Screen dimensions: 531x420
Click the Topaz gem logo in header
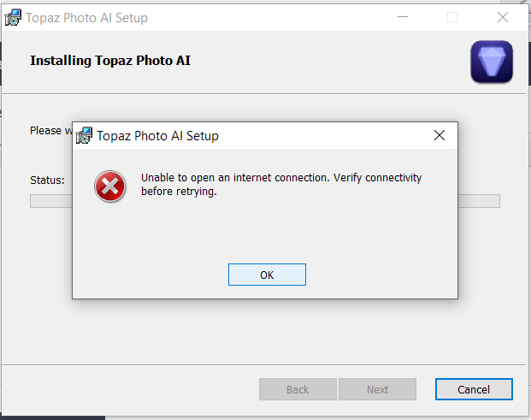pyautogui.click(x=492, y=62)
